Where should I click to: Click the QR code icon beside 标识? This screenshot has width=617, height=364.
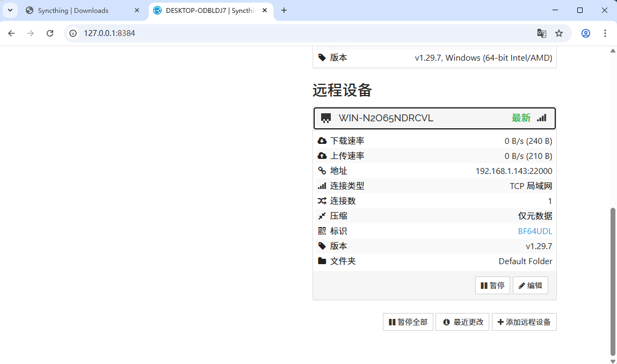pyautogui.click(x=322, y=231)
